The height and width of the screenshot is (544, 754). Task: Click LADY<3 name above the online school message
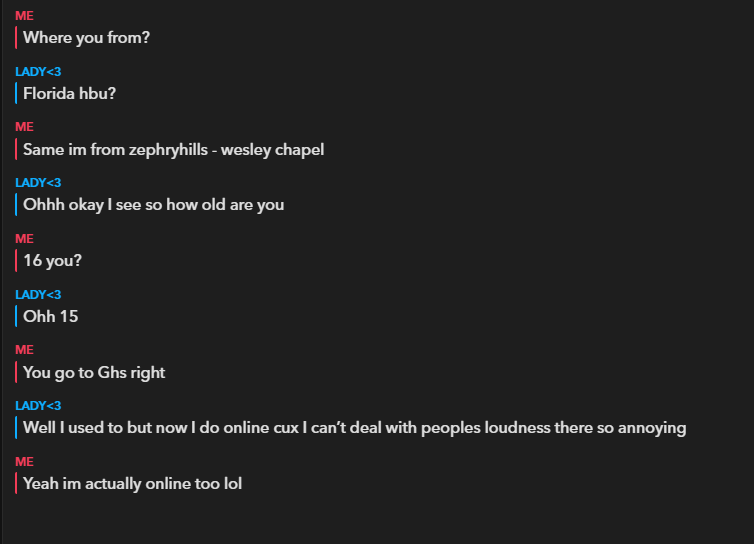click(x=38, y=406)
